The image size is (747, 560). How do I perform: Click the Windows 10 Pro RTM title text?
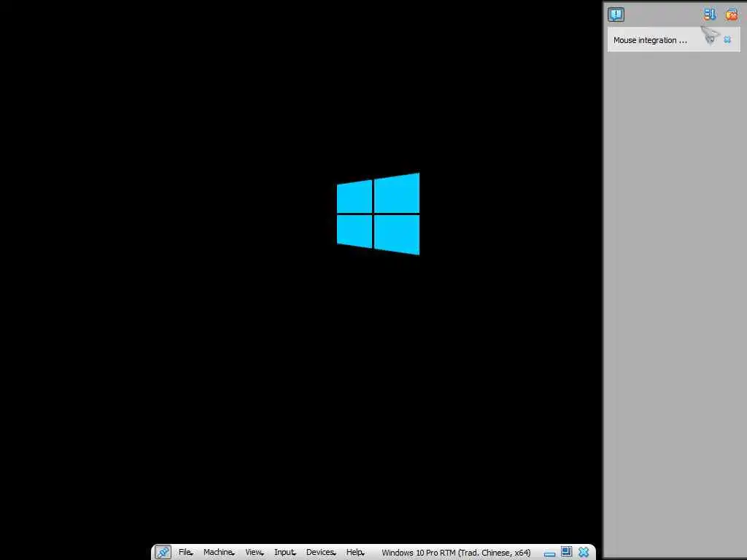point(456,553)
